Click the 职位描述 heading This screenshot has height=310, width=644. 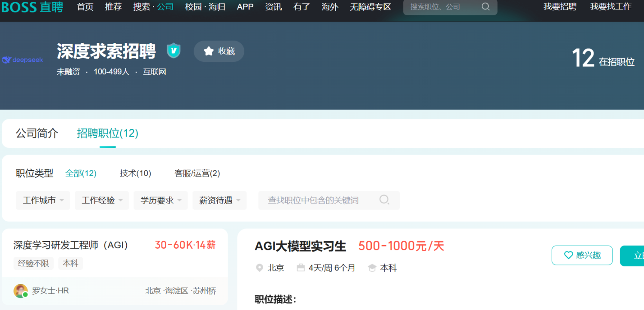click(275, 299)
